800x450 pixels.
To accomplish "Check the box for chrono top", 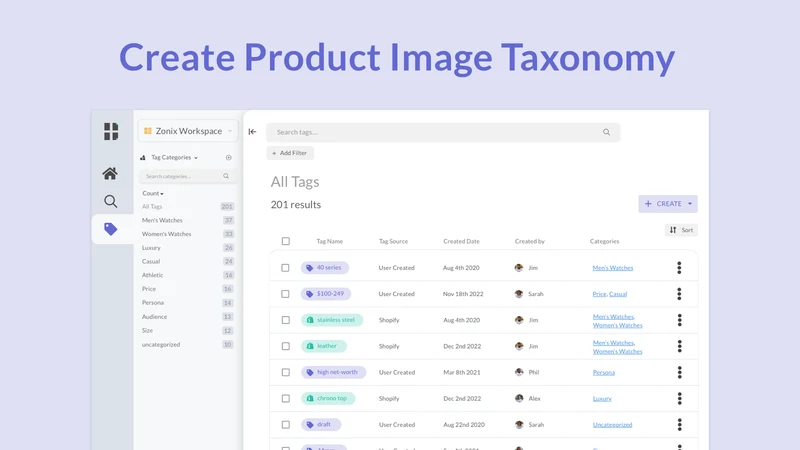I will click(x=286, y=398).
